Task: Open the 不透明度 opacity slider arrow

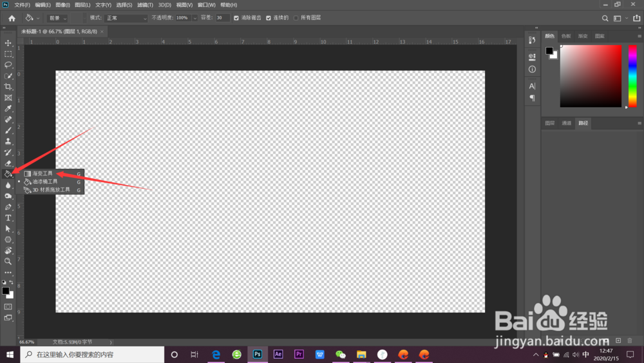Action: pyautogui.click(x=194, y=18)
